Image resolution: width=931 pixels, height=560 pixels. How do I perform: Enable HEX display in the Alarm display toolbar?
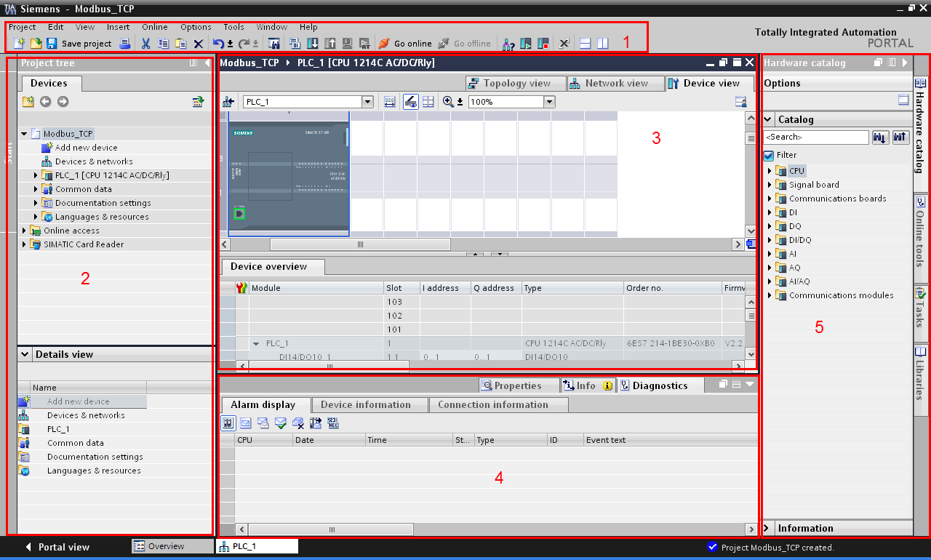tap(333, 423)
